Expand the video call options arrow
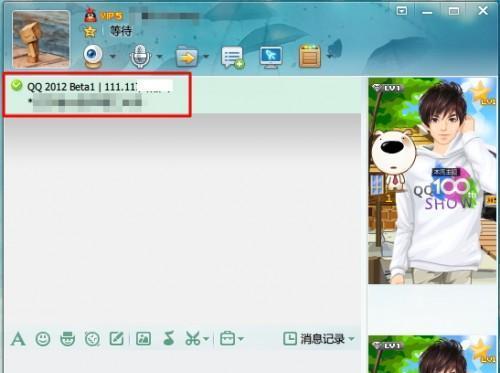 click(113, 56)
